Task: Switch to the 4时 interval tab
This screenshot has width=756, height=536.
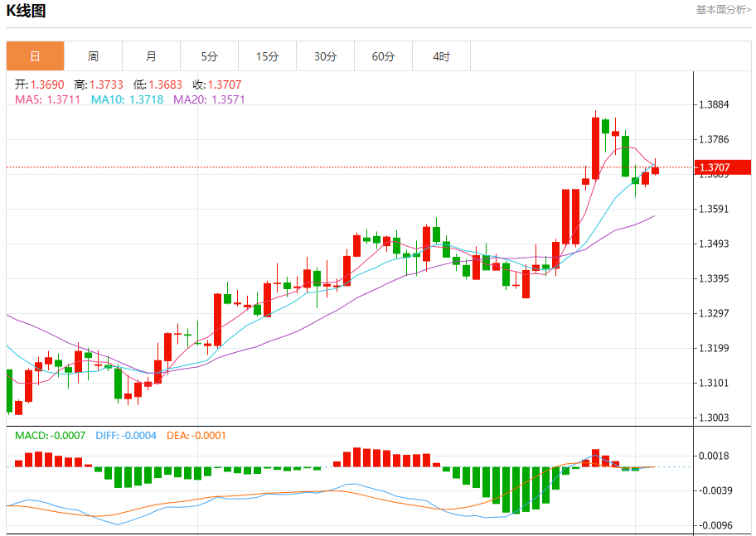Action: tap(441, 56)
